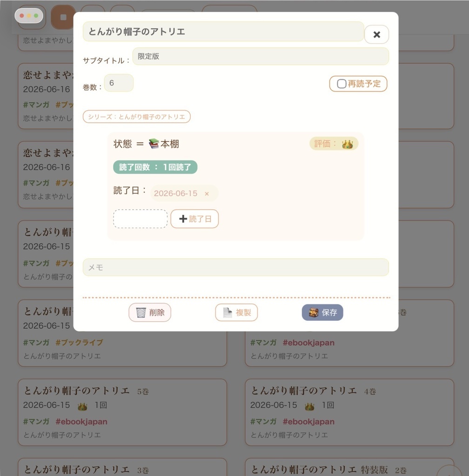
Task: Click the crown rating on the 4巻 card
Action: [x=309, y=406]
